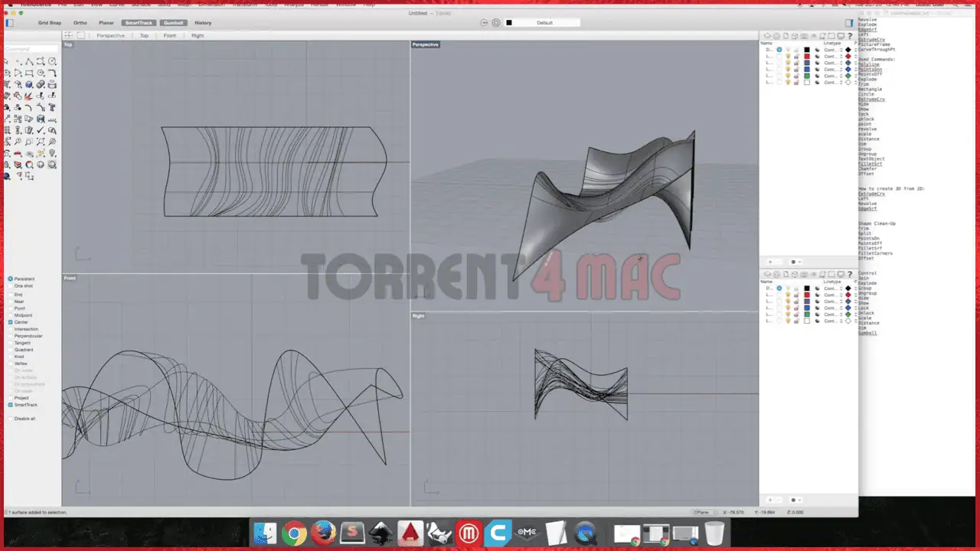Viewport: 980px width, 551px height.
Task: Switch to the Front viewport tab
Action: pos(170,35)
